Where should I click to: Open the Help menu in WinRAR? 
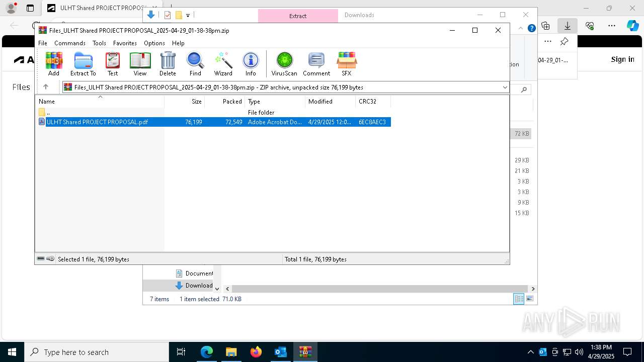coord(178,43)
